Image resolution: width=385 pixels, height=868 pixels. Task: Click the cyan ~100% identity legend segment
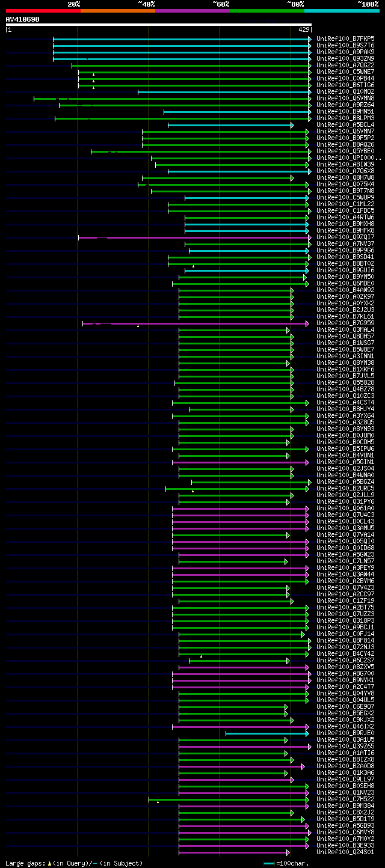(x=342, y=10)
